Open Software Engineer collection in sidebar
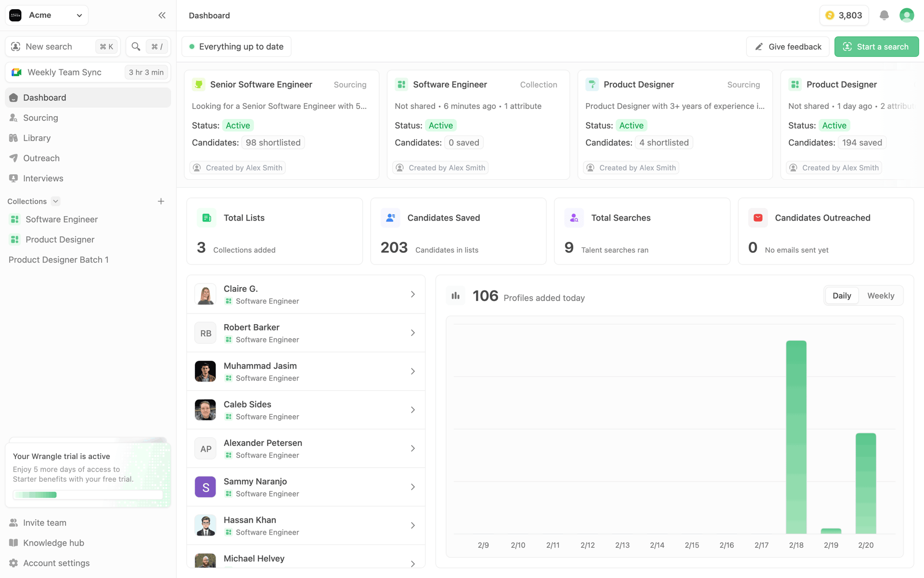This screenshot has width=924, height=578. click(88, 220)
